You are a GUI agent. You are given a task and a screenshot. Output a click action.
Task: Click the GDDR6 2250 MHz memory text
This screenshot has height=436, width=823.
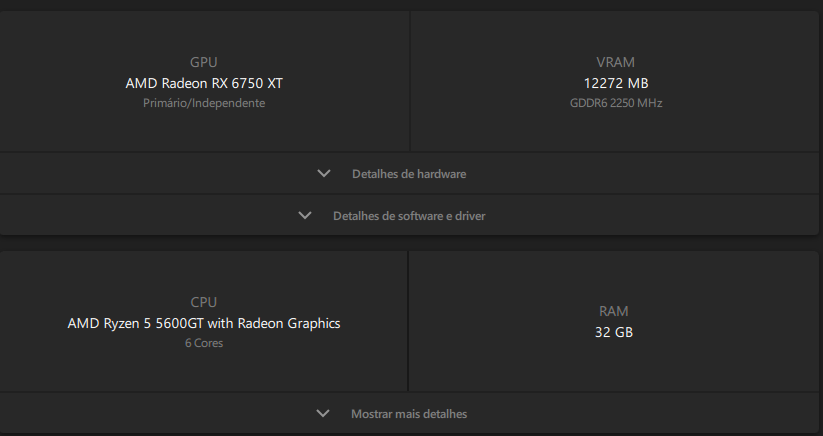[616, 103]
